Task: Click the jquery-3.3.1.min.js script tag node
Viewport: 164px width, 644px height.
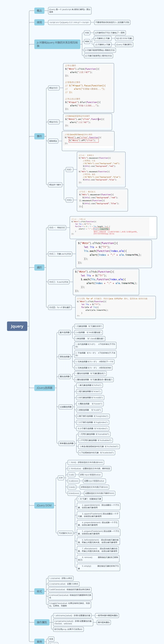Action: pyautogui.click(x=69, y=22)
